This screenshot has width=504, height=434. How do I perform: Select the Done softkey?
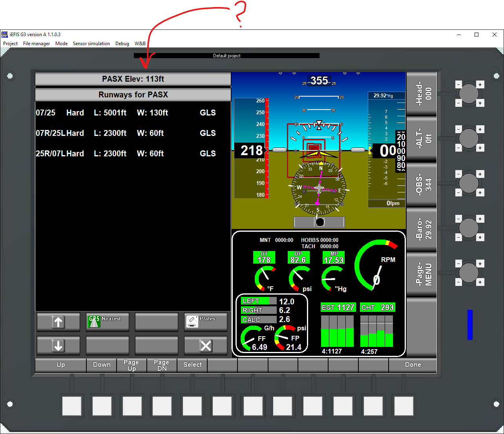click(413, 365)
